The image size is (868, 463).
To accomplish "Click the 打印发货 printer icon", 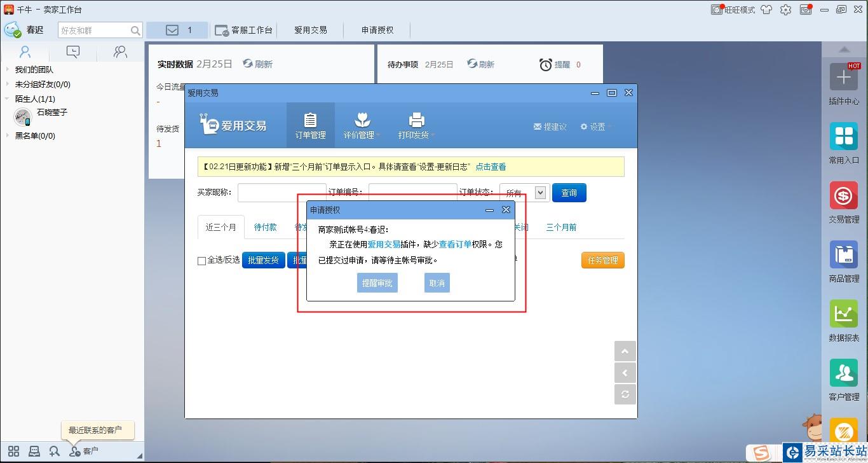I will 416,120.
